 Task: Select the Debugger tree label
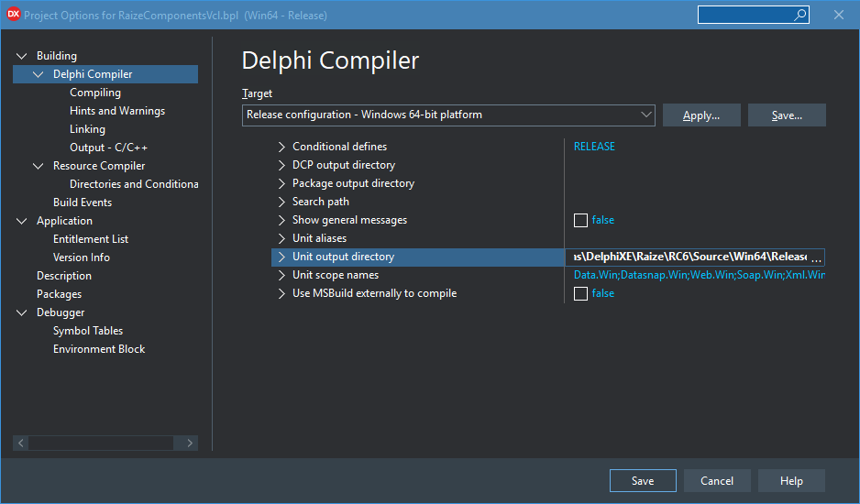(61, 312)
